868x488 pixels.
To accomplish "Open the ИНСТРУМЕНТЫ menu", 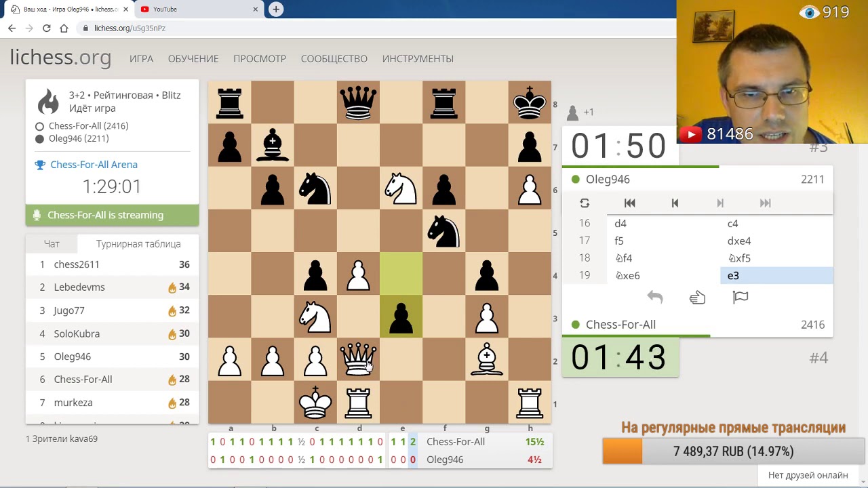I will click(x=418, y=59).
